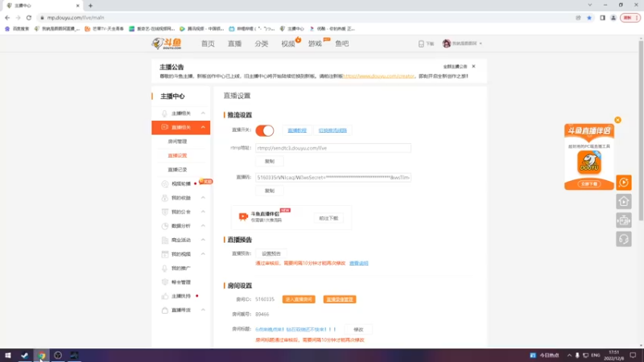Click the Douyu logo in header
Image resolution: width=644 pixels, height=362 pixels.
pos(167,43)
